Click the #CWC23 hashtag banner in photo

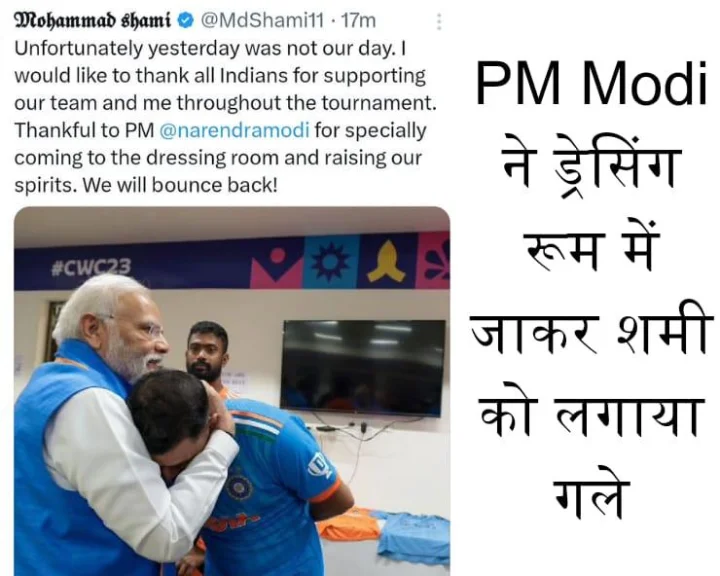[x=91, y=267]
